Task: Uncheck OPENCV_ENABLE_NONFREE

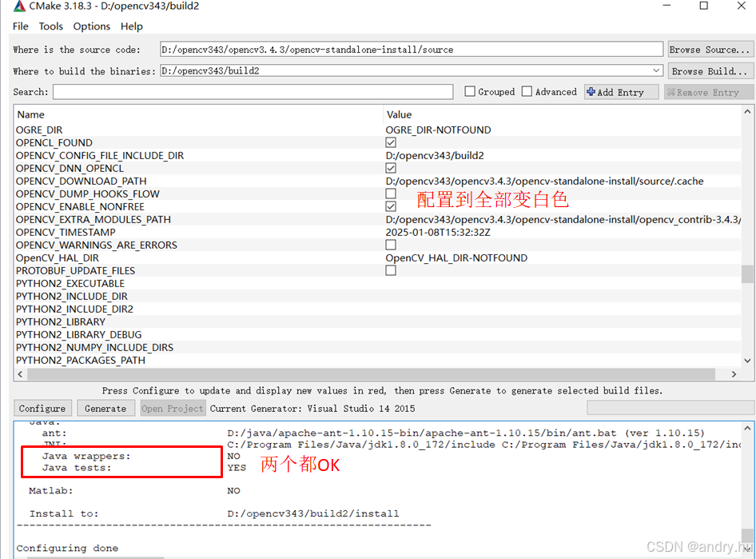Action: [x=391, y=206]
